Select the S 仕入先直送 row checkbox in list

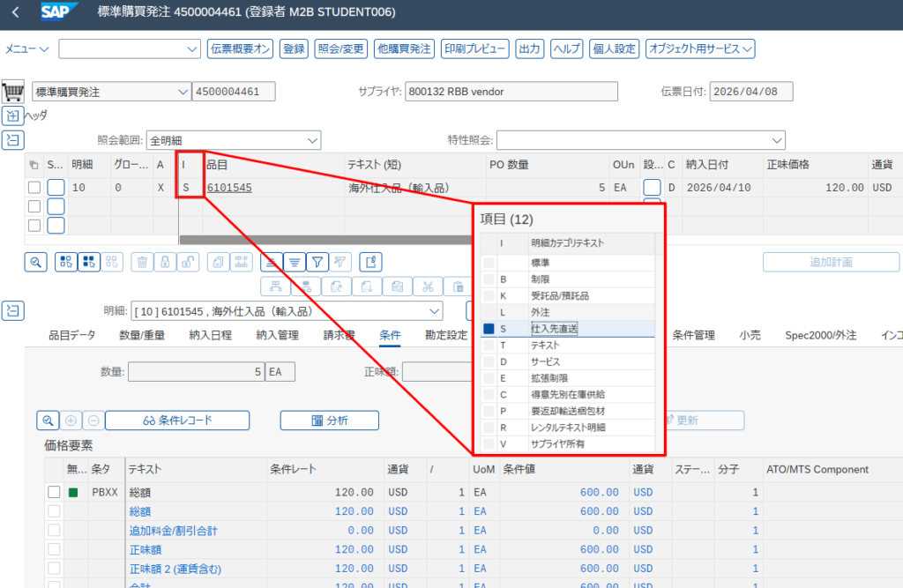click(489, 329)
